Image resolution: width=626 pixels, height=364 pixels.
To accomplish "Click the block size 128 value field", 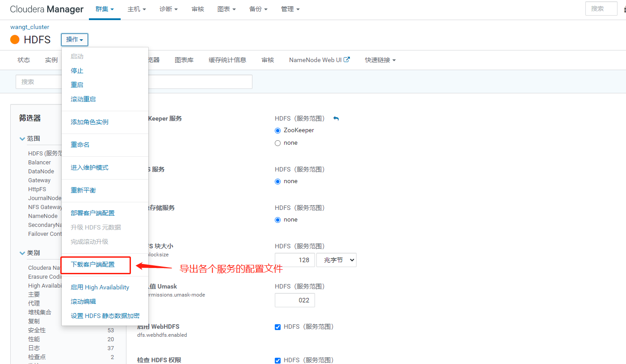I will tap(295, 260).
